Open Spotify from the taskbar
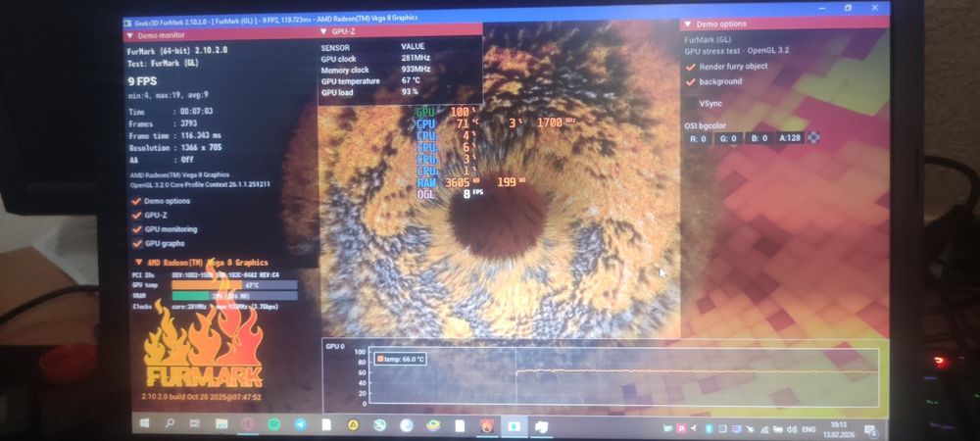This screenshot has height=441, width=980. 273,424
